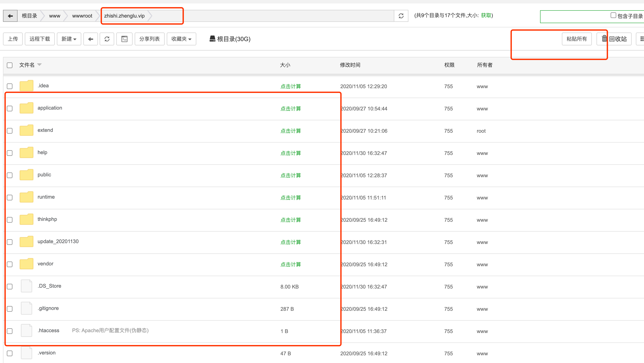
Task: Check the runtime row checkbox
Action: (10, 198)
